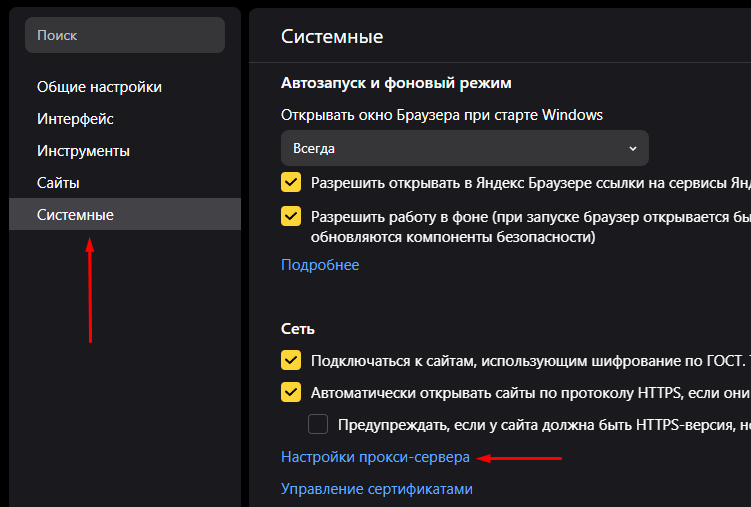The height and width of the screenshot is (507, 751).
Task: Open the Сайты settings section
Action: [x=58, y=183]
